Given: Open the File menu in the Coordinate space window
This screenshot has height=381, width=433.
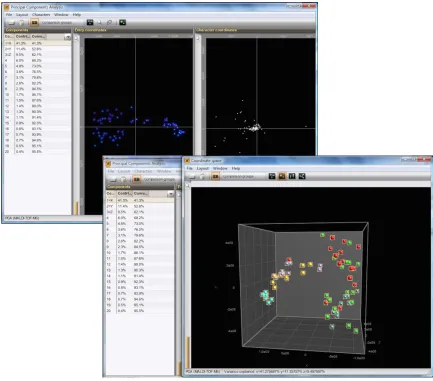Looking at the screenshot, I should pos(189,168).
